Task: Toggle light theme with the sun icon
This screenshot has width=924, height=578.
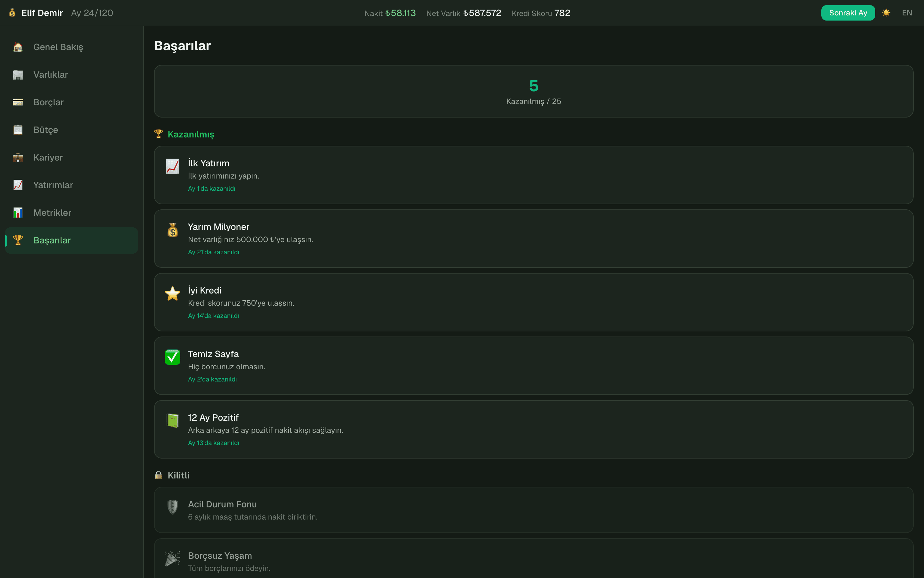Action: pyautogui.click(x=886, y=13)
